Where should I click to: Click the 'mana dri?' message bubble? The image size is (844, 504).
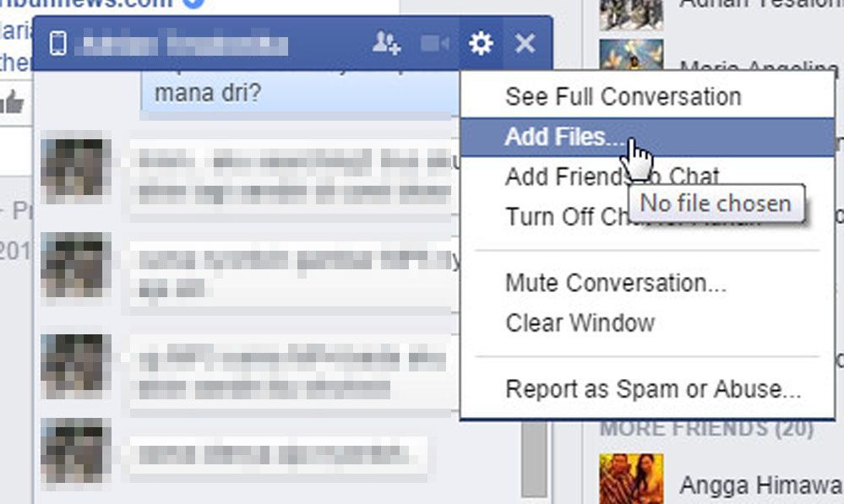(x=299, y=95)
